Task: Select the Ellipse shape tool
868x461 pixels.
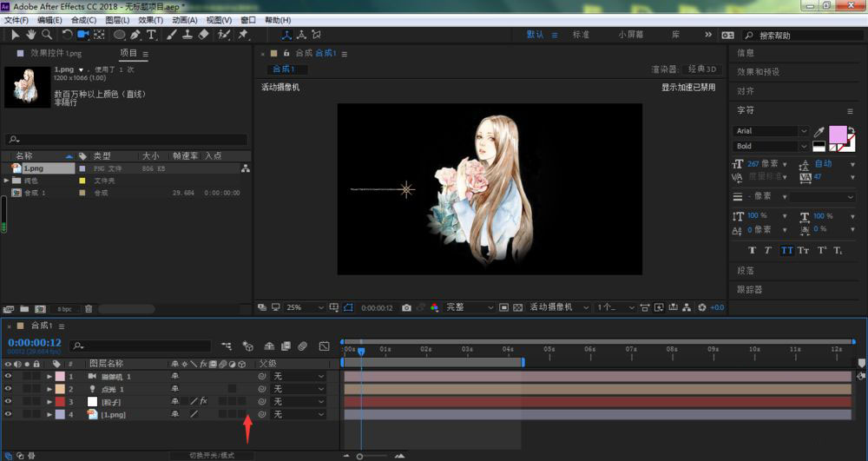Action: [119, 35]
